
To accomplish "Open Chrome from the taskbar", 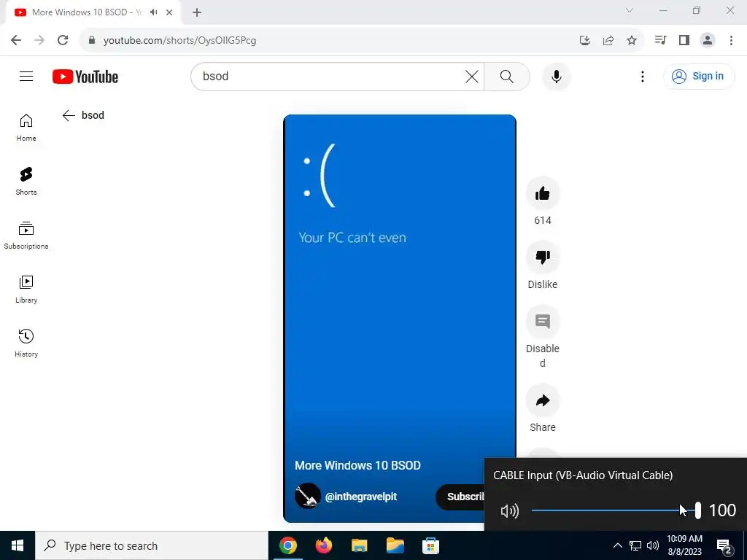I will click(x=287, y=545).
